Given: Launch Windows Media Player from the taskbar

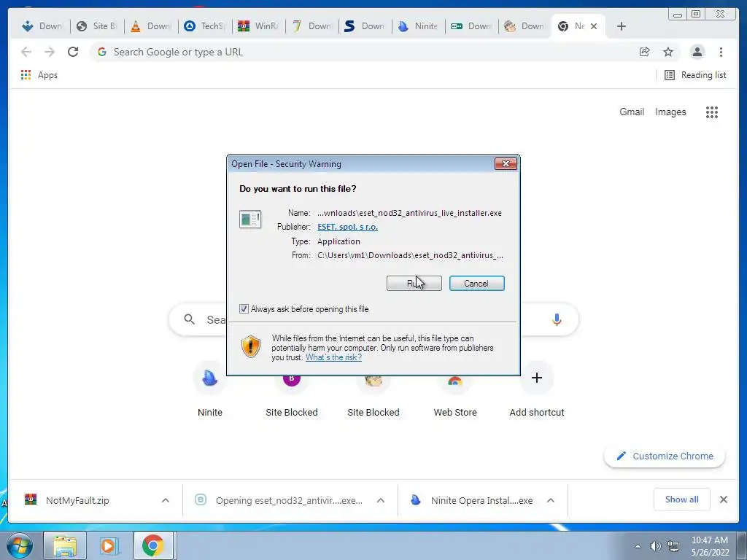Looking at the screenshot, I should pyautogui.click(x=109, y=545).
